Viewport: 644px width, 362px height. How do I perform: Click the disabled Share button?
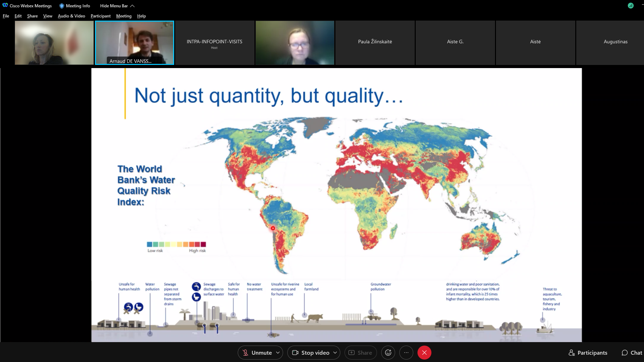(361, 353)
